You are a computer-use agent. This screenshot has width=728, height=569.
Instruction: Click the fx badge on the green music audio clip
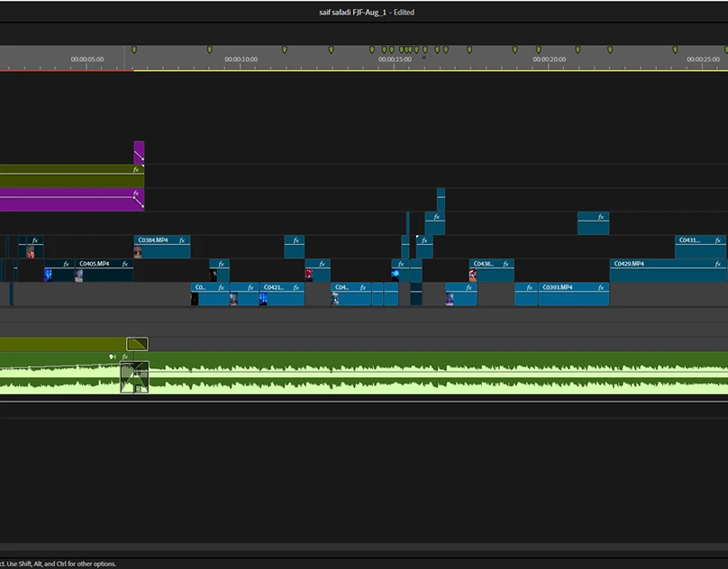[125, 357]
